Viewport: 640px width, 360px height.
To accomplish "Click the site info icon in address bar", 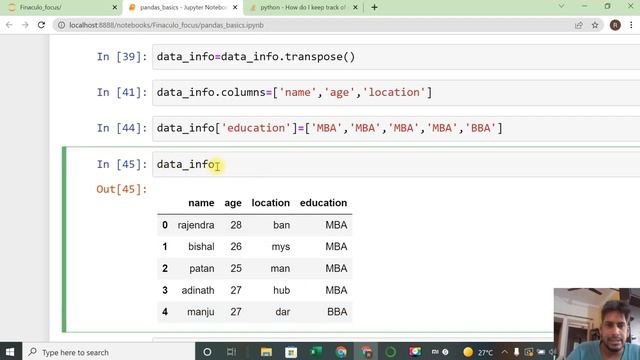I will (x=61, y=25).
